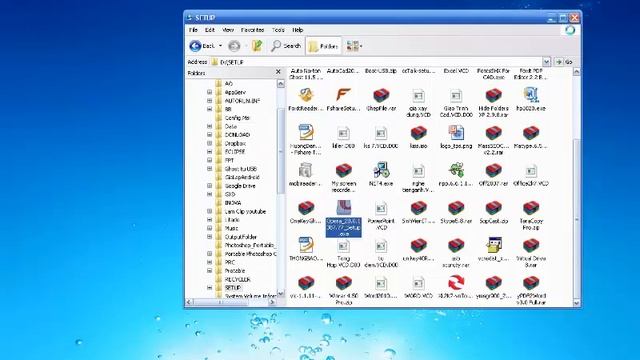Open the Address bar dropdown list
The width and height of the screenshot is (640, 360).
(x=547, y=62)
